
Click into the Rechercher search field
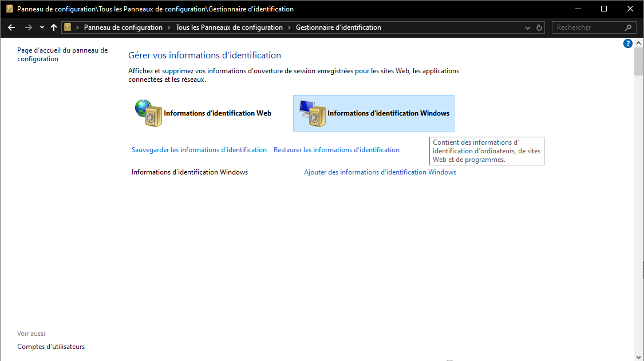pos(587,27)
